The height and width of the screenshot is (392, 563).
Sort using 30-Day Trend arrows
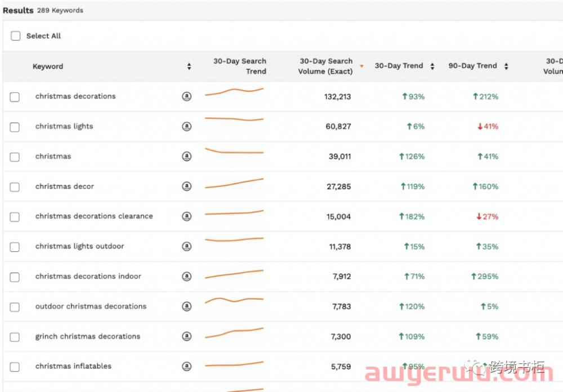click(432, 66)
